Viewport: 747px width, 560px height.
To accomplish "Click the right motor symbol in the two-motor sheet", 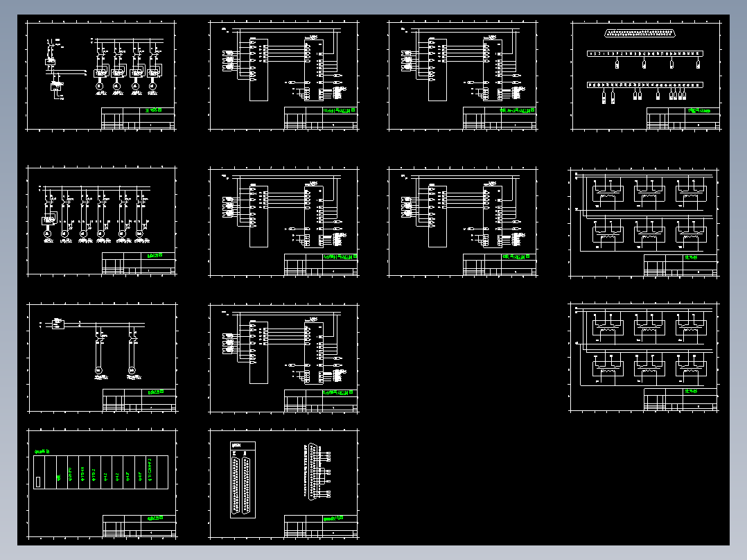I will coord(132,370).
